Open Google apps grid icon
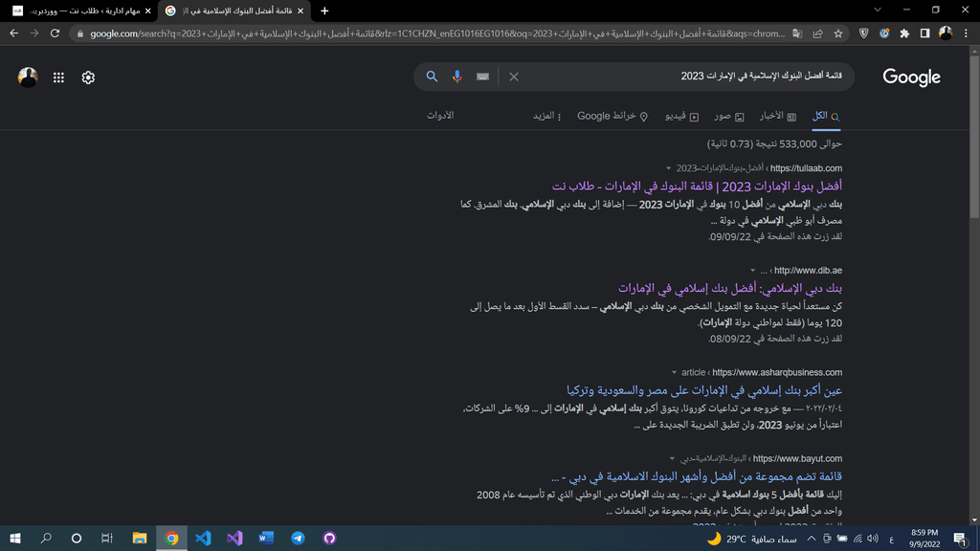The width and height of the screenshot is (980, 551). pos(58,77)
